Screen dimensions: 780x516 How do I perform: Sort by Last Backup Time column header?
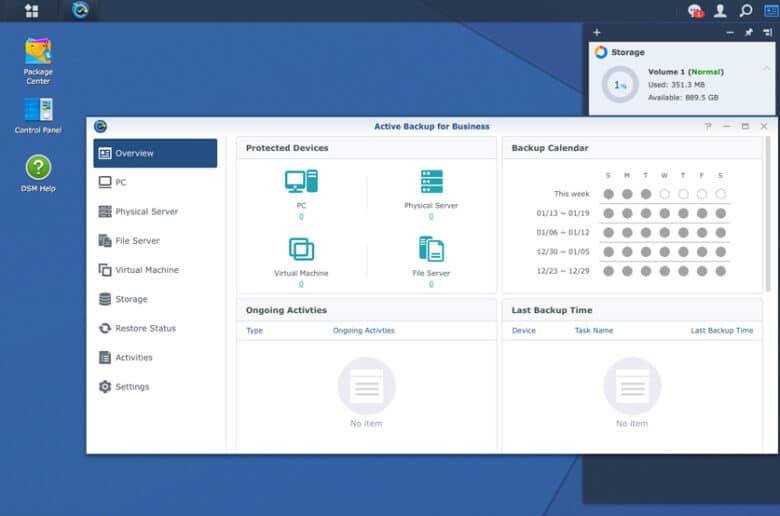[722, 330]
